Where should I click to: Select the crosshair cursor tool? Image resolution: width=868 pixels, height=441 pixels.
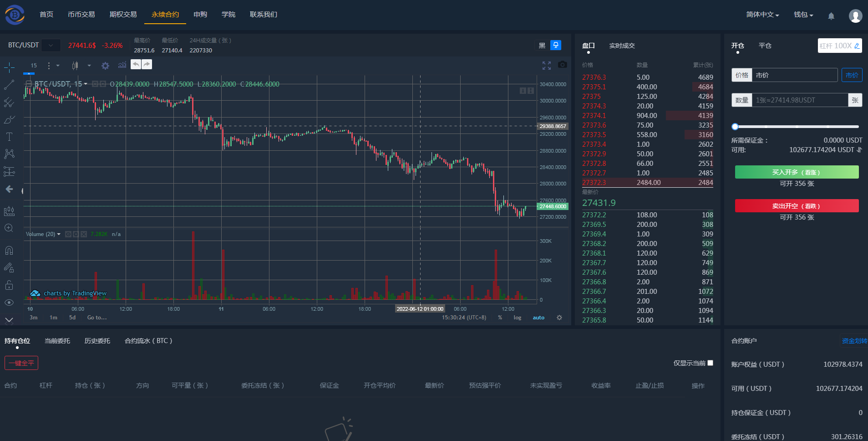click(x=9, y=68)
